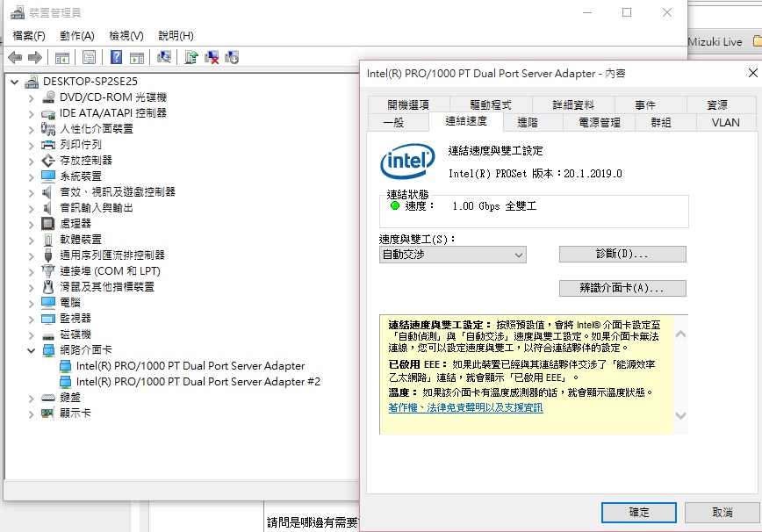The image size is (762, 532).
Task: Click the Forward arrow in Device Manager toolbar
Action: 35,58
